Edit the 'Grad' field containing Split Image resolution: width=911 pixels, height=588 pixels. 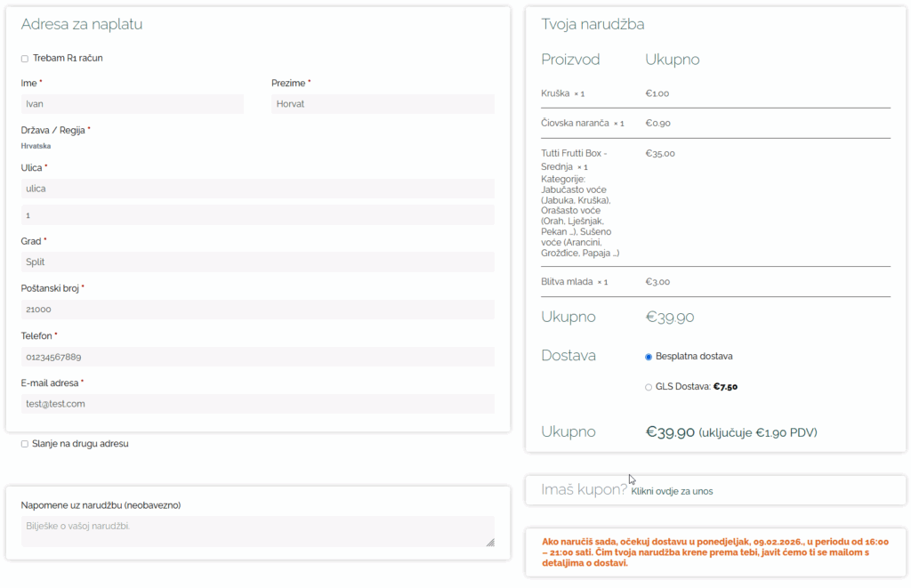click(257, 262)
